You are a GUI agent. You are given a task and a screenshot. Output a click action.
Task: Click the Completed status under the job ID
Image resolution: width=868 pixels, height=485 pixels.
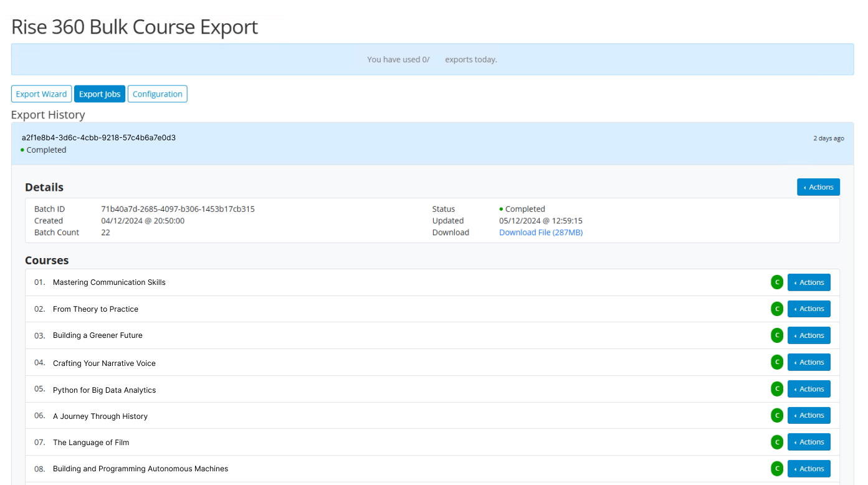click(x=44, y=150)
